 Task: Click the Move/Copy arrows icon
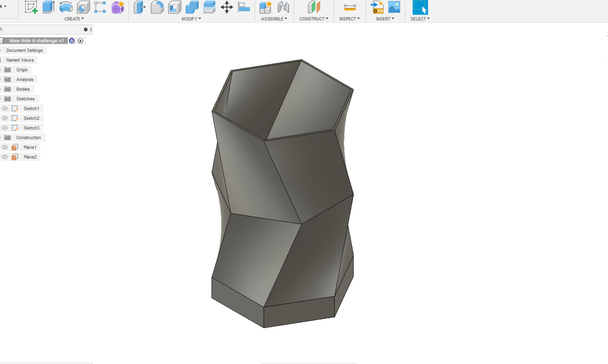[x=227, y=7]
